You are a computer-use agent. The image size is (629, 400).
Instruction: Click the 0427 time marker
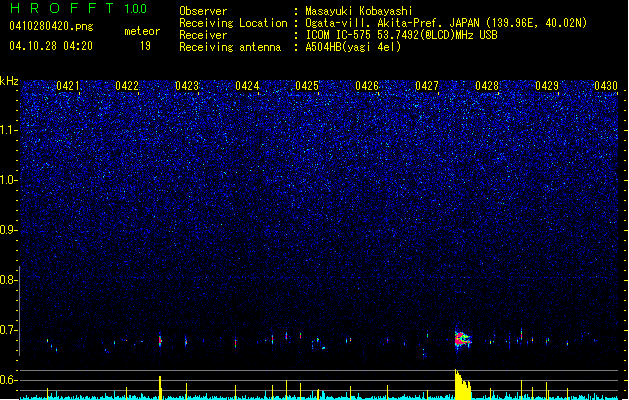coord(427,86)
